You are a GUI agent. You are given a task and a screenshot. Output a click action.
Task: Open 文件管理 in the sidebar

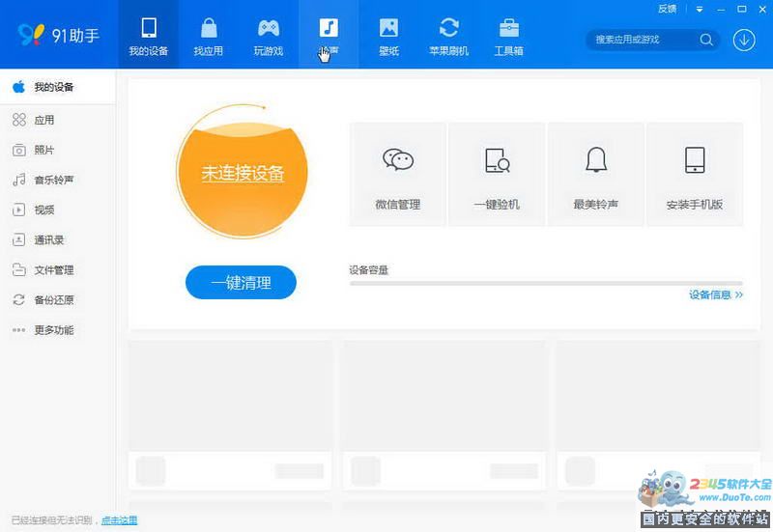point(58,270)
